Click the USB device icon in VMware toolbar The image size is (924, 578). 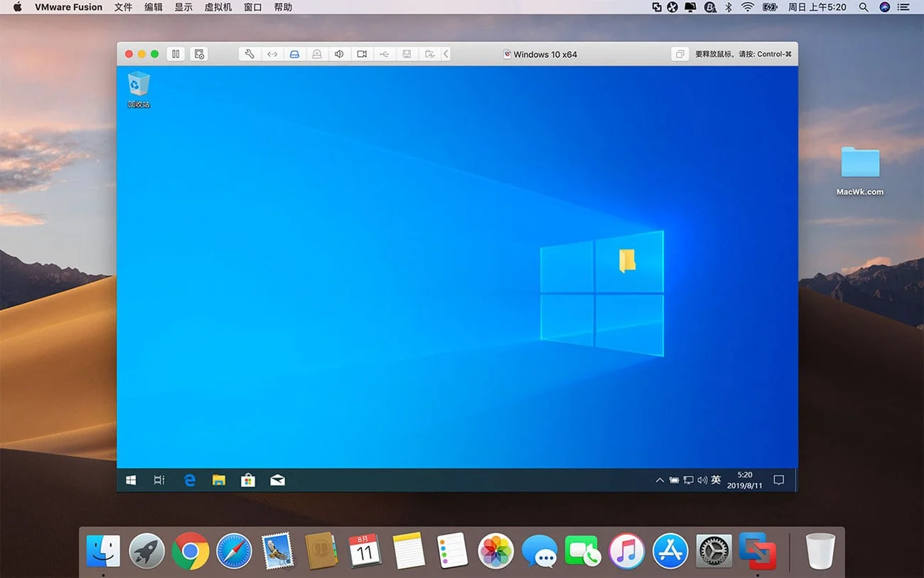(385, 53)
